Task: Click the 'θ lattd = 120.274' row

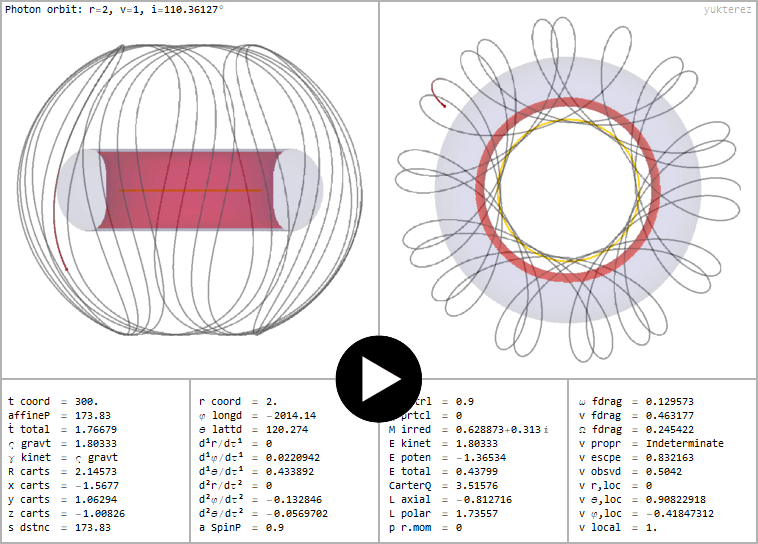Action: click(x=254, y=429)
